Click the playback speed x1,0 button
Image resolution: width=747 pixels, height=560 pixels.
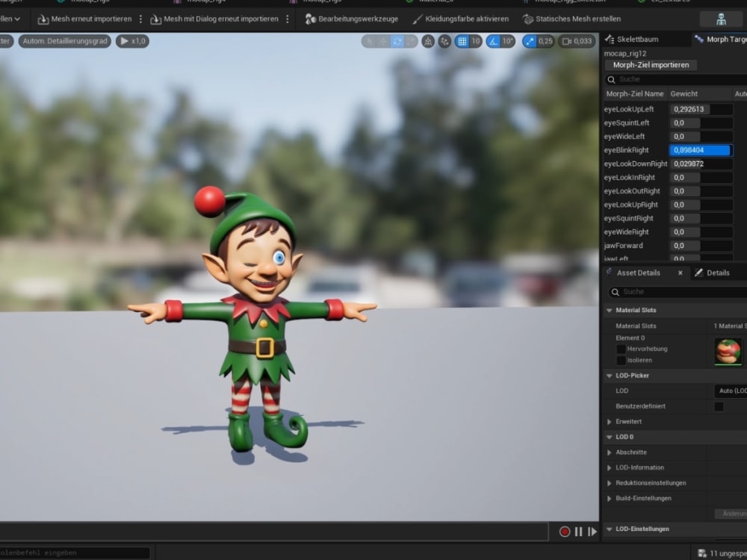[133, 41]
